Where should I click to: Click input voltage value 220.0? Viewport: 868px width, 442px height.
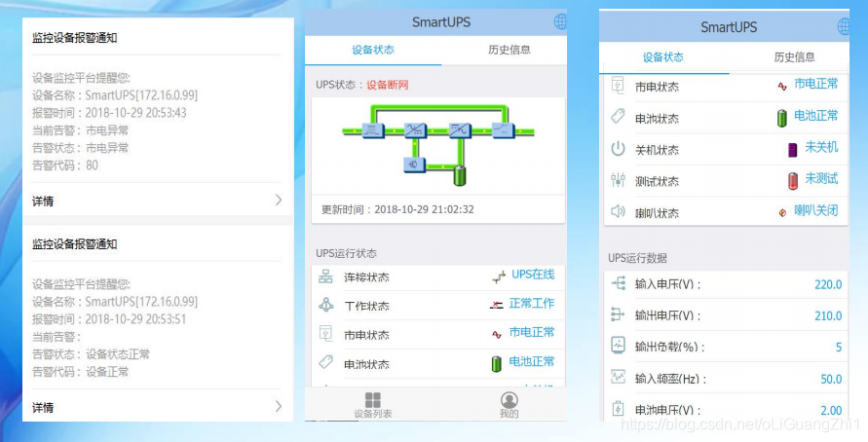click(828, 284)
